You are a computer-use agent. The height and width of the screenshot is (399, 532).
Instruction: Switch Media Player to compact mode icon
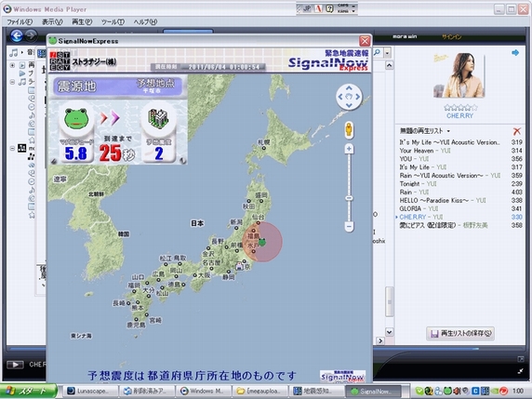(521, 371)
